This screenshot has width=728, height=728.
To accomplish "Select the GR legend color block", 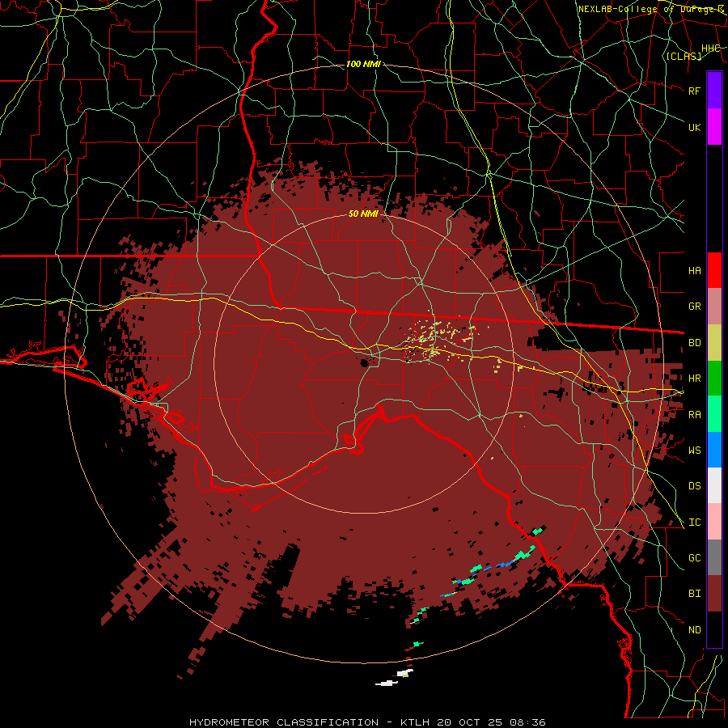I will [x=714, y=307].
